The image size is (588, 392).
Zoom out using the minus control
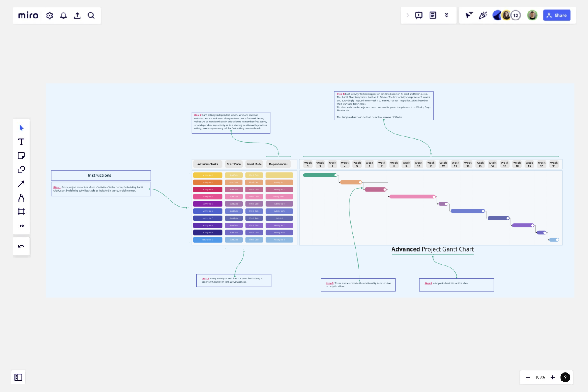(528, 377)
